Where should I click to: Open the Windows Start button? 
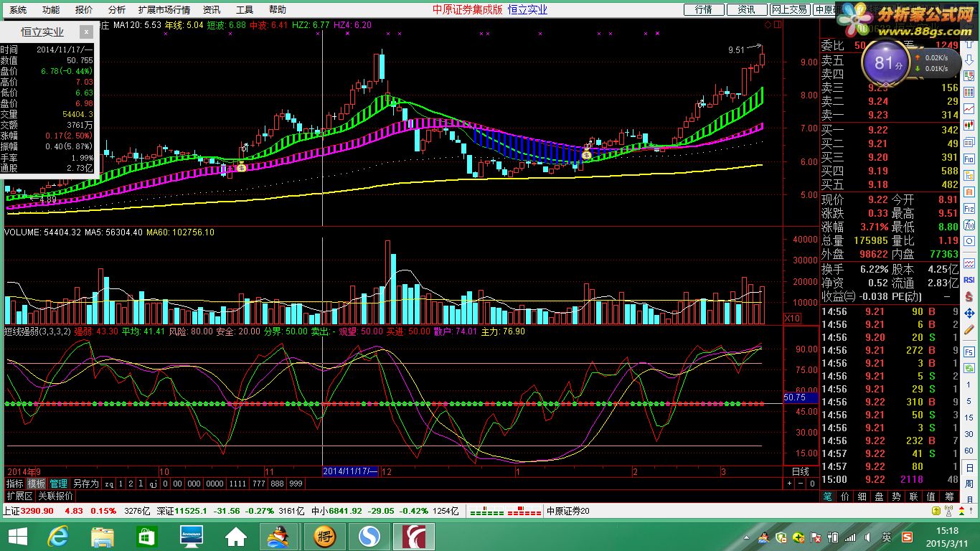17,535
